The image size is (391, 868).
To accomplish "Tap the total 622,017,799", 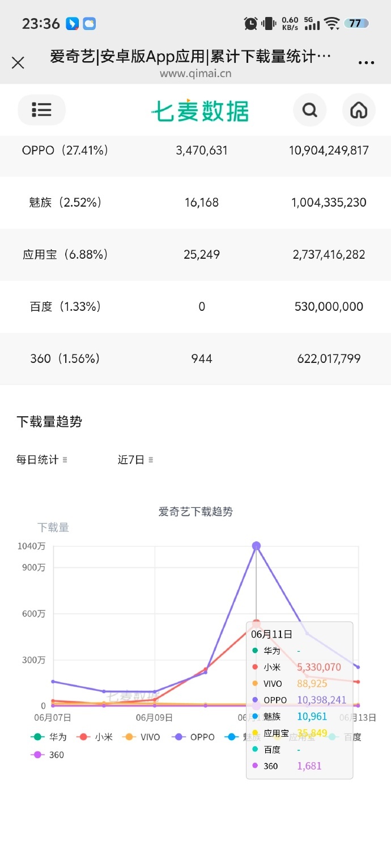I will (x=329, y=359).
